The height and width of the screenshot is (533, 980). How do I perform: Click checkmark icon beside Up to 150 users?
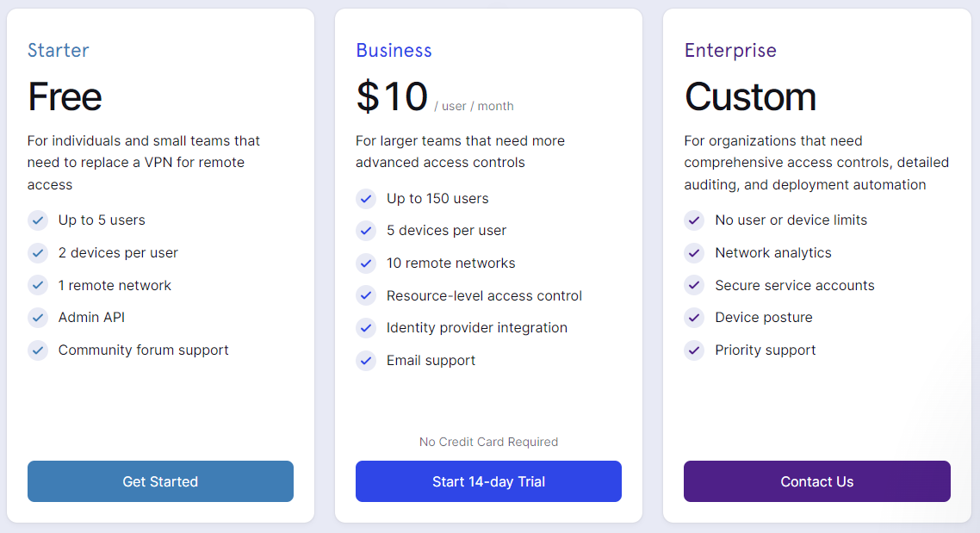[366, 199]
